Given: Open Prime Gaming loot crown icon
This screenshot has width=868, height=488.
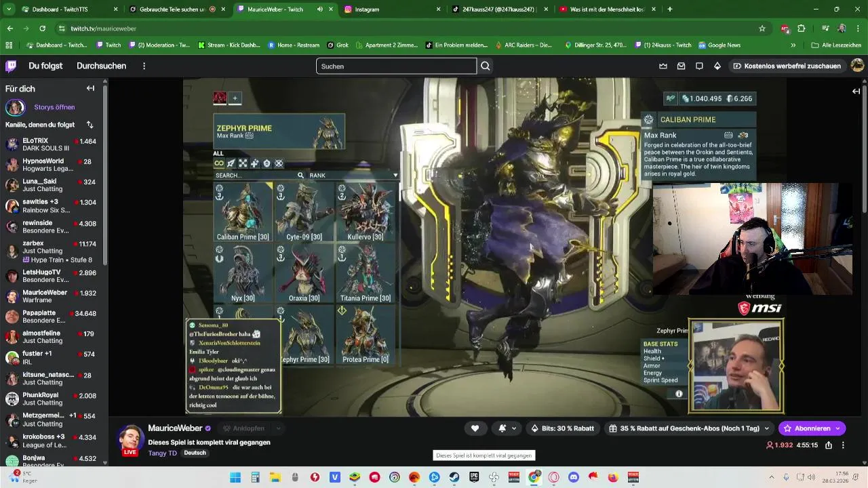Looking at the screenshot, I should click(x=663, y=66).
